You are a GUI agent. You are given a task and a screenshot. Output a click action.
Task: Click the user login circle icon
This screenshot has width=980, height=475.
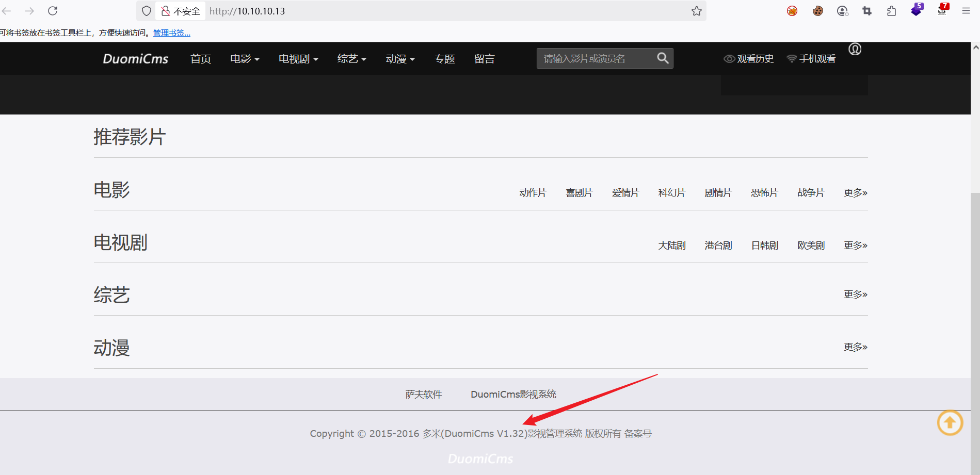tap(855, 49)
